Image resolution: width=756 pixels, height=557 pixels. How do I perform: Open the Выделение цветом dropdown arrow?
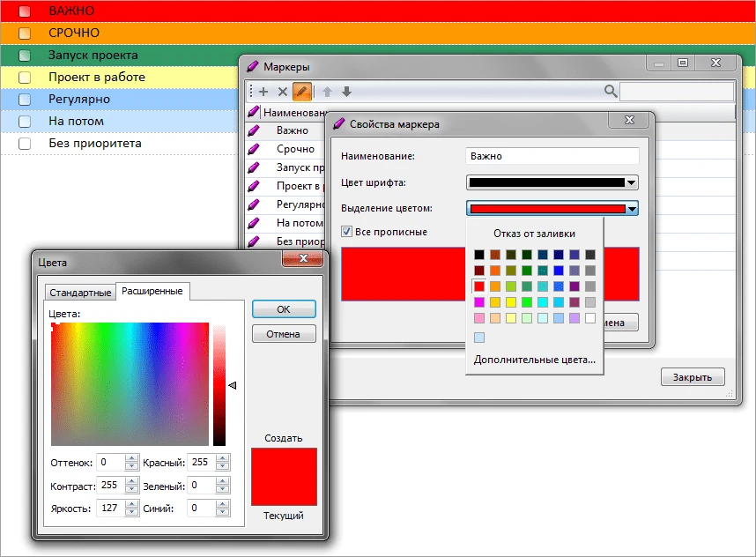pos(631,209)
